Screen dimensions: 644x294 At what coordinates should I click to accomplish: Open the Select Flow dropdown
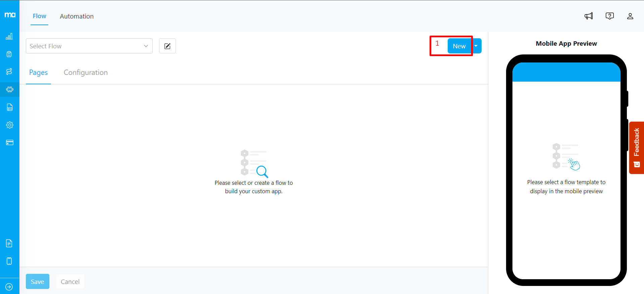(89, 46)
